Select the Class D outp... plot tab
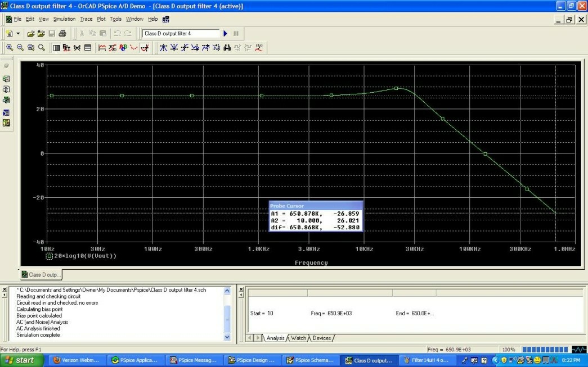The width and height of the screenshot is (588, 367). [x=41, y=274]
